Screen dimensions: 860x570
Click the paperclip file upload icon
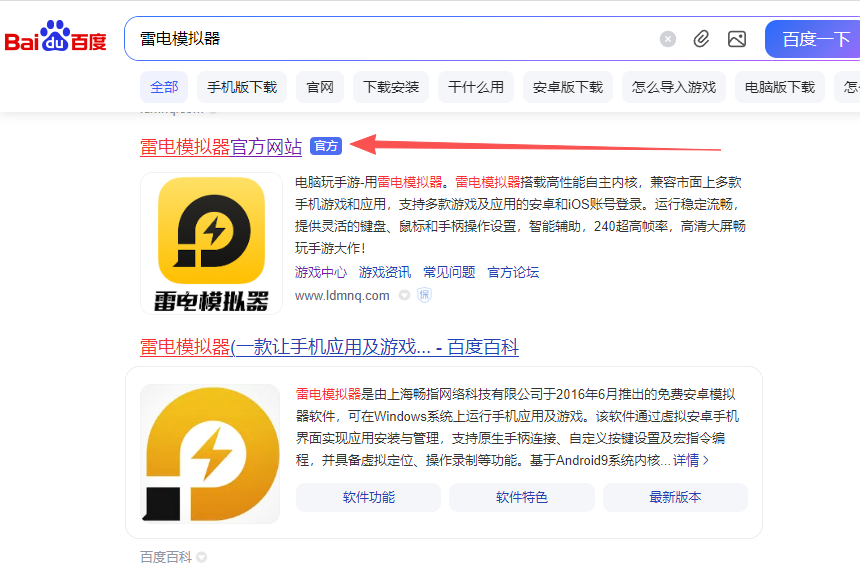pyautogui.click(x=702, y=39)
